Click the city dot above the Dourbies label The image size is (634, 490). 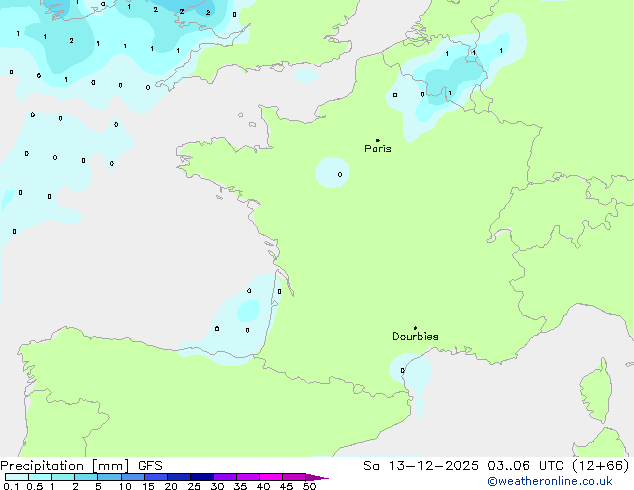click(415, 328)
